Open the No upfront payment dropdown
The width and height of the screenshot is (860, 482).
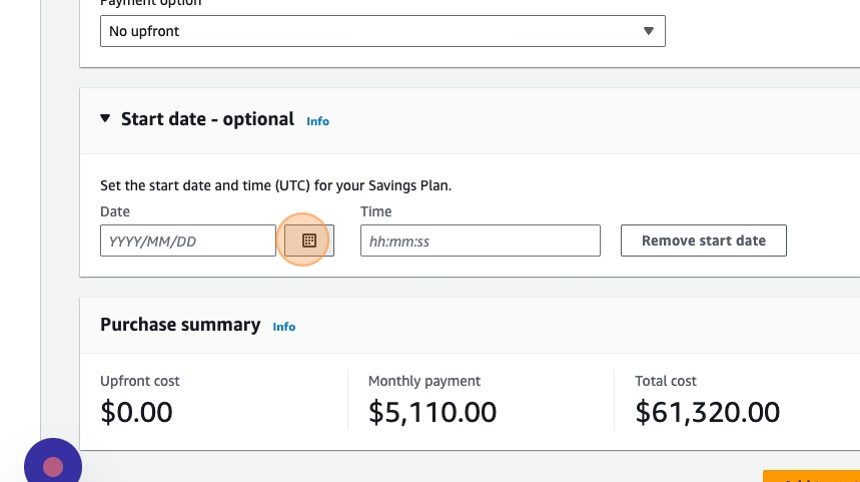(382, 31)
